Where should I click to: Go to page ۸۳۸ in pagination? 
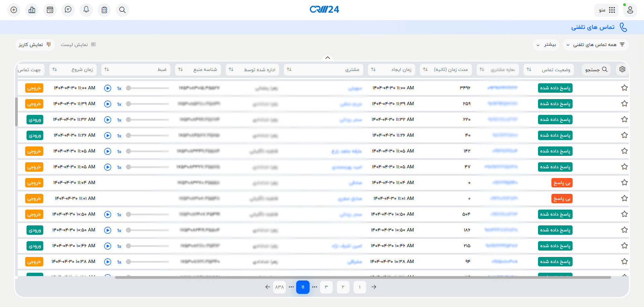pos(279,287)
